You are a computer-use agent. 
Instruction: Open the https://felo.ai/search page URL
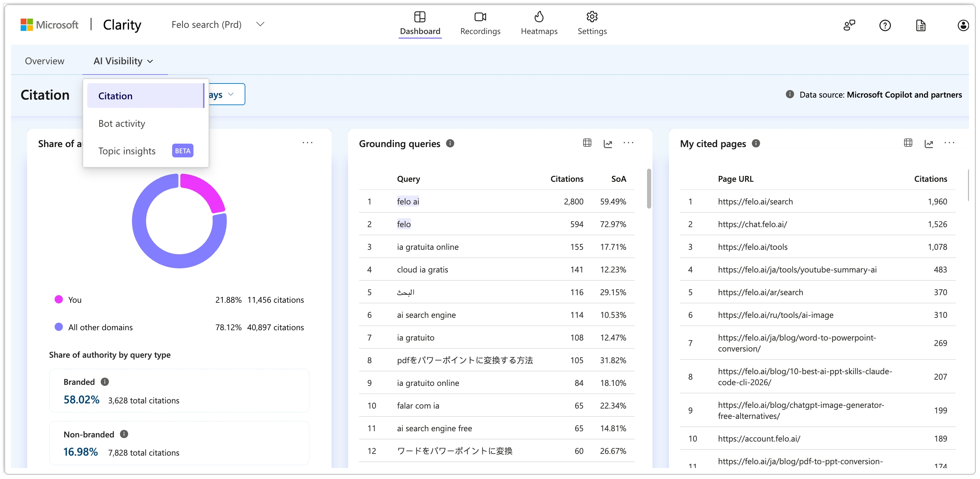755,202
